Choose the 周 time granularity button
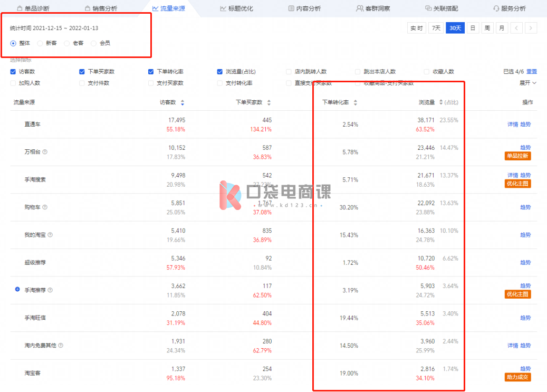Screen dimensions: 547x392 coord(487,28)
